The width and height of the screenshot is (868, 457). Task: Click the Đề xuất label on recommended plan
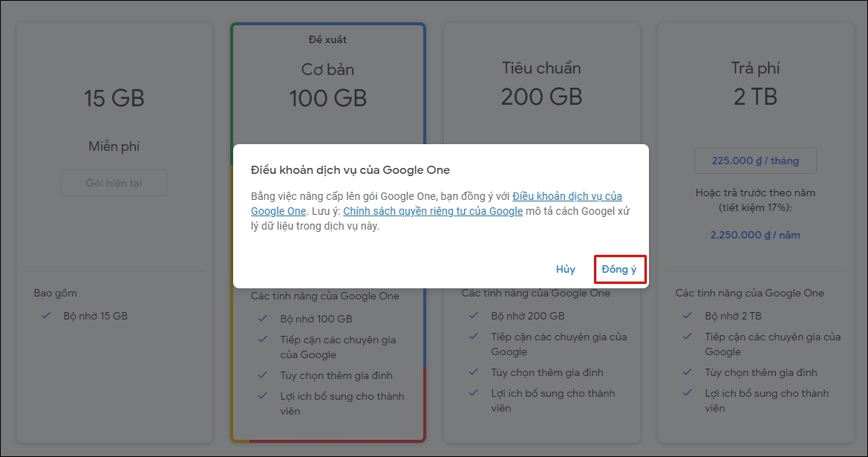(x=327, y=39)
